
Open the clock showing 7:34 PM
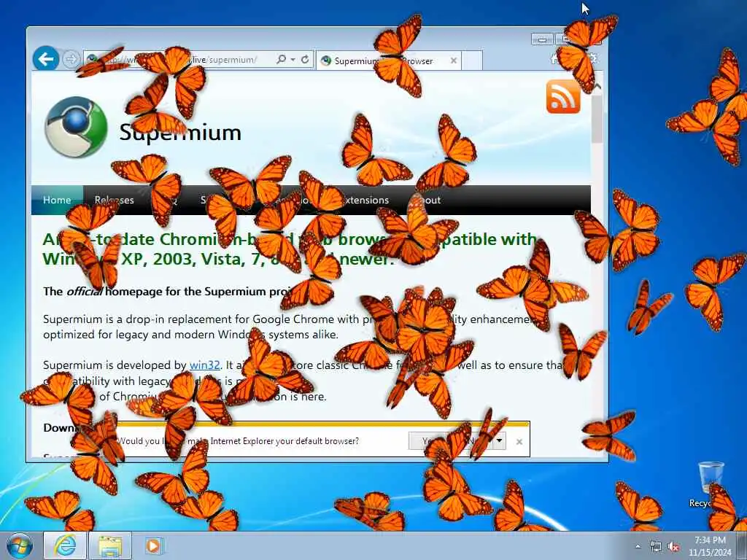click(710, 546)
